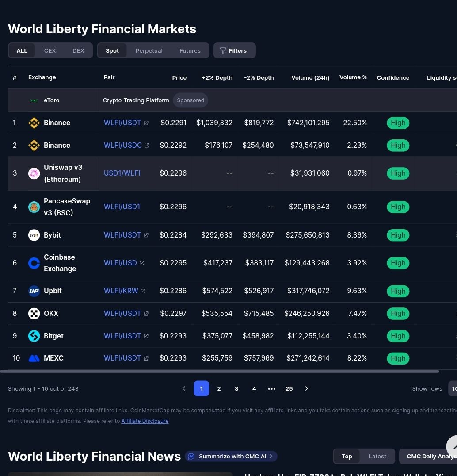Click the current page 1 button
Viewport: 457px width, 476px height.
[x=202, y=388]
